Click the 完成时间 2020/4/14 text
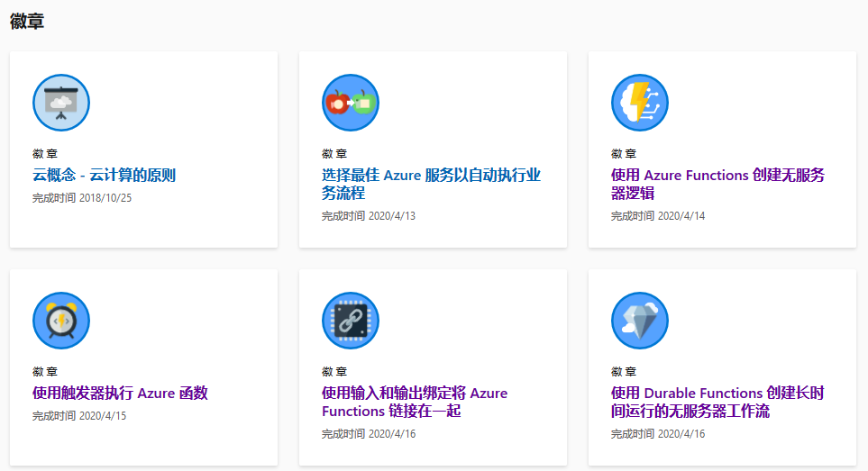 [x=658, y=216]
